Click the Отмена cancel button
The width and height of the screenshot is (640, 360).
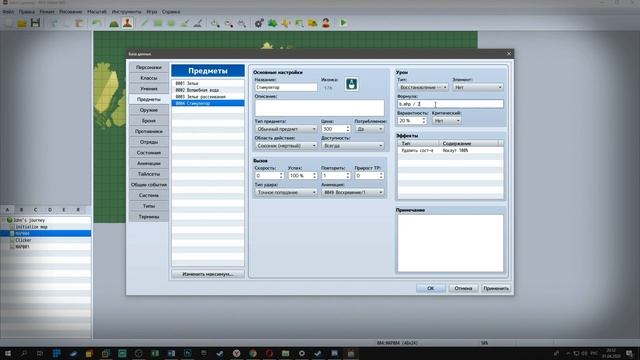(463, 288)
